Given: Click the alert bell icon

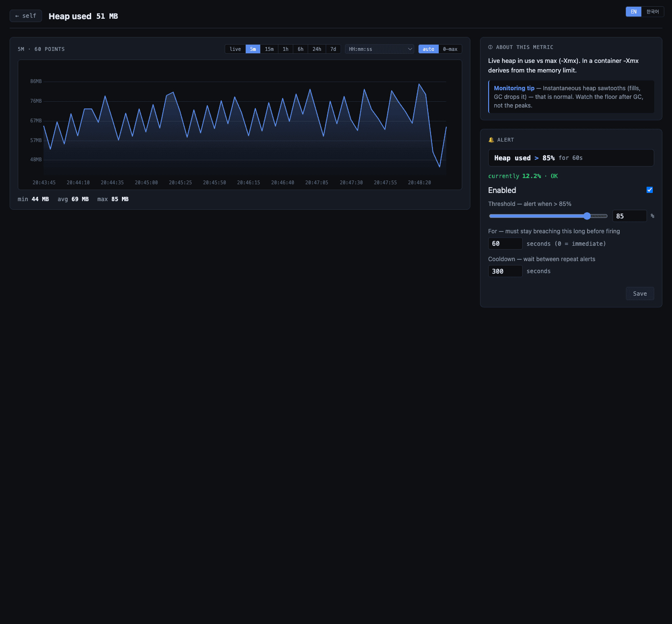Looking at the screenshot, I should click(x=491, y=140).
